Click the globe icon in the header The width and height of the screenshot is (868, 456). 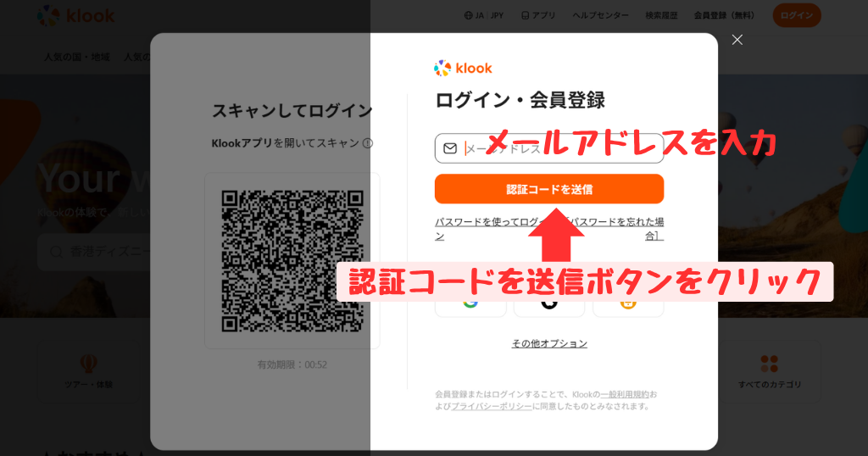468,15
